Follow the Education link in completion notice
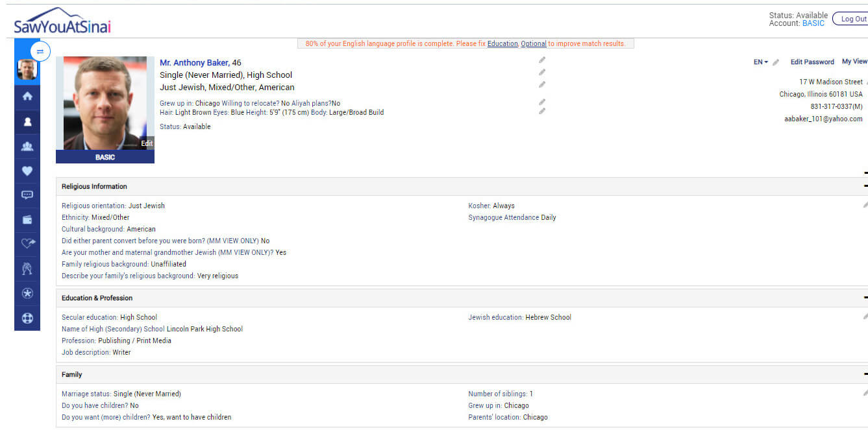 point(502,44)
